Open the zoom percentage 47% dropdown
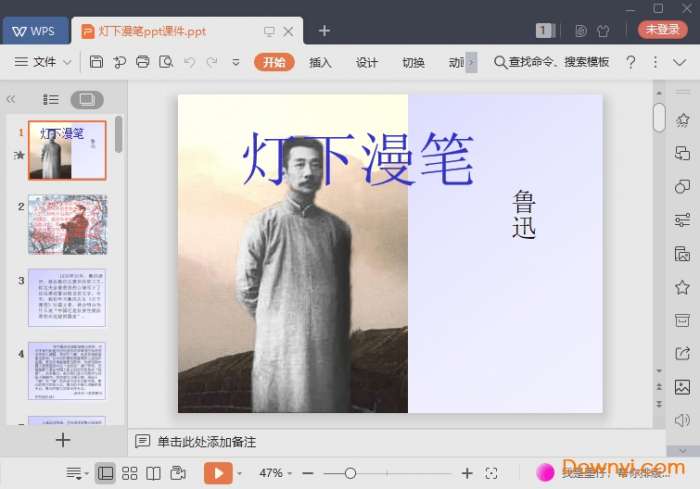Image resolution: width=700 pixels, height=489 pixels. 275,473
